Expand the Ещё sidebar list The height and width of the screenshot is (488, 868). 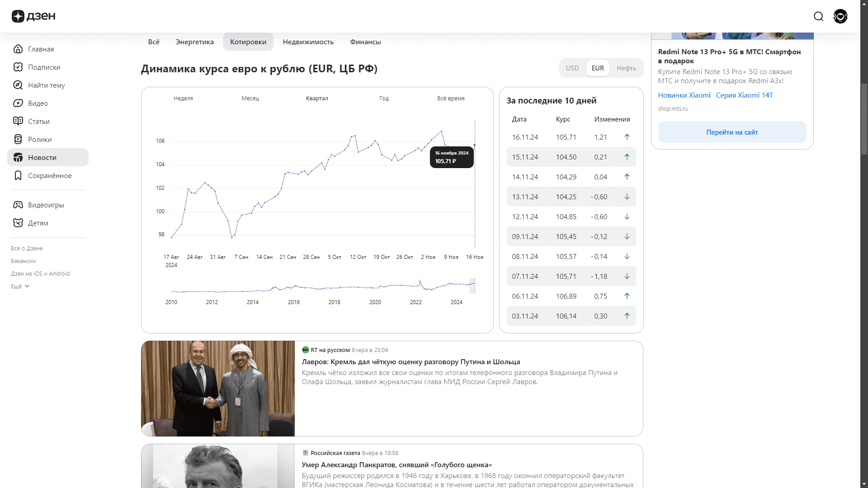tap(20, 286)
